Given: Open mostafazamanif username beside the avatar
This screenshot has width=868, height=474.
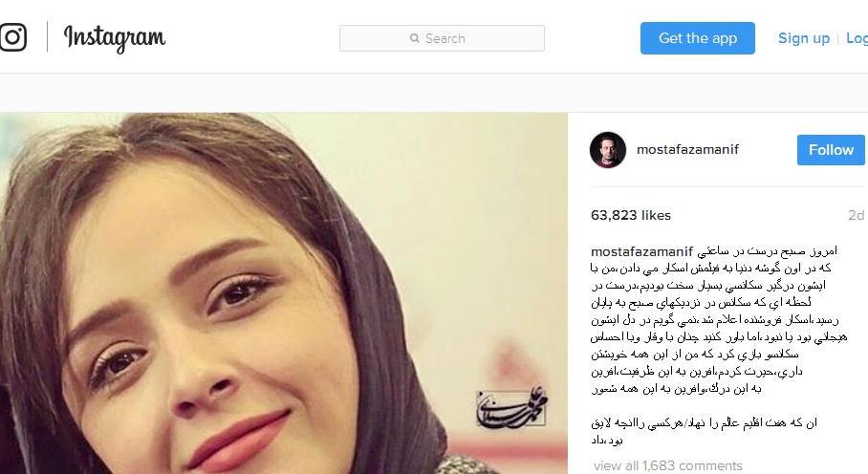Looking at the screenshot, I should [x=687, y=149].
